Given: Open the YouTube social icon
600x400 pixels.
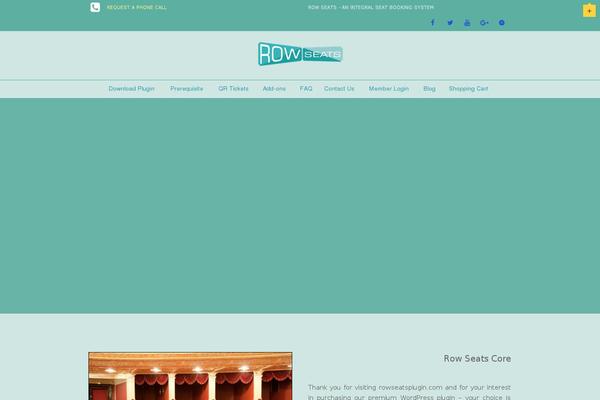Looking at the screenshot, I should tap(467, 23).
